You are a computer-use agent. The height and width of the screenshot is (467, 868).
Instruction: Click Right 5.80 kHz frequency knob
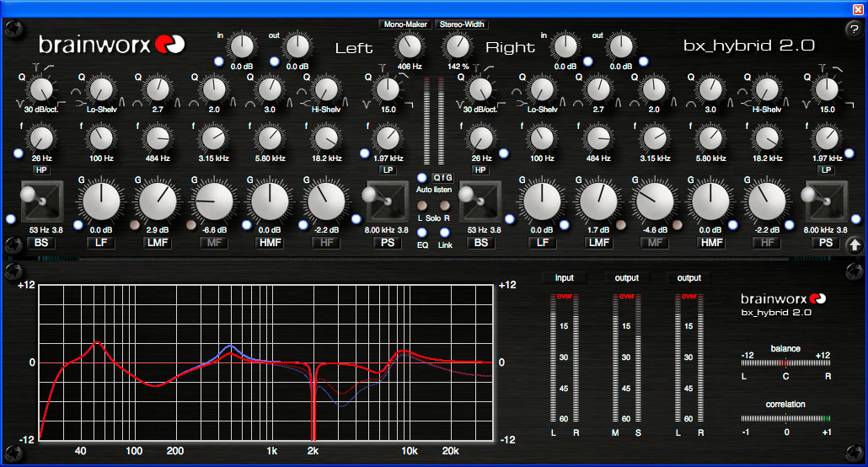click(x=710, y=138)
